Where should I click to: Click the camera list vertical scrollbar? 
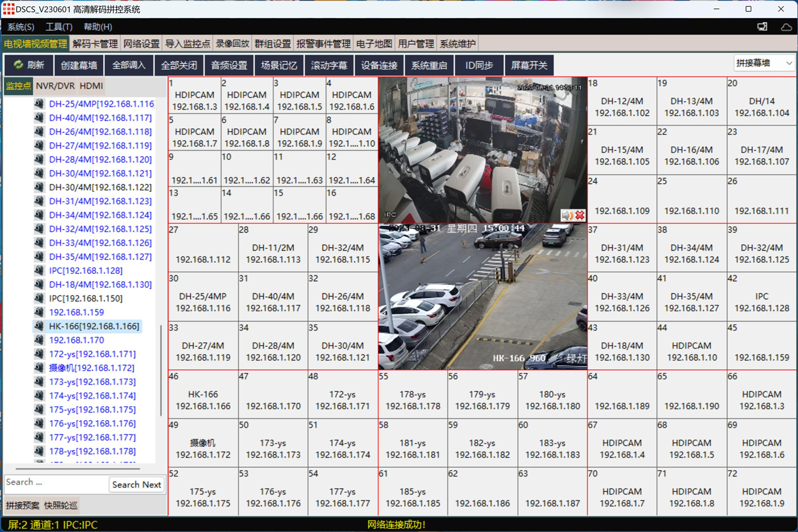pyautogui.click(x=162, y=370)
